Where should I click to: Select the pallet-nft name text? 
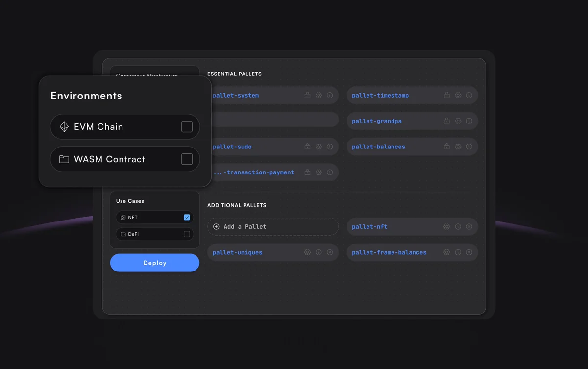[x=369, y=227]
